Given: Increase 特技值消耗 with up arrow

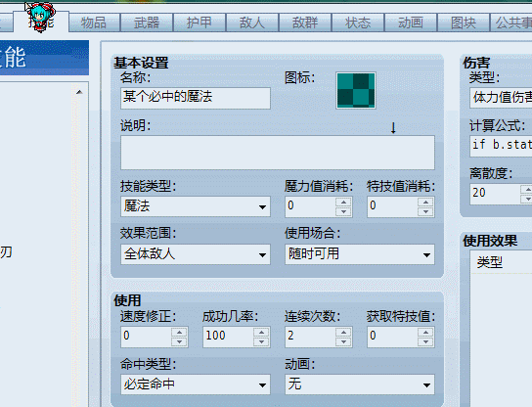Looking at the screenshot, I should click(425, 203).
